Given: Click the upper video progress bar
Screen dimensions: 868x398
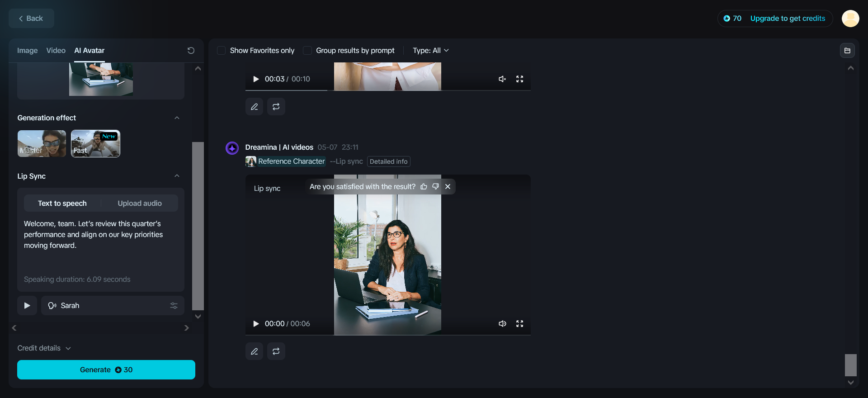Looking at the screenshot, I should click(x=388, y=90).
